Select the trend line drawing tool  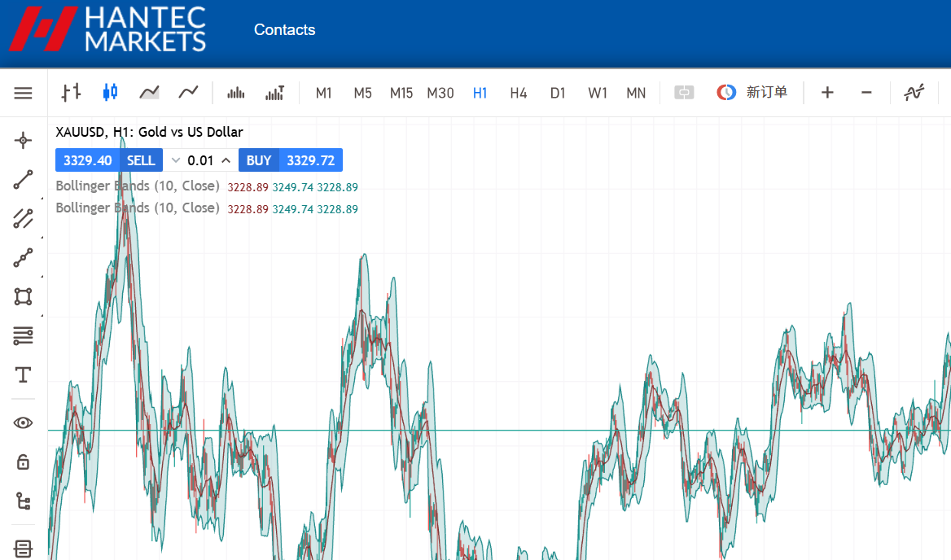[23, 180]
